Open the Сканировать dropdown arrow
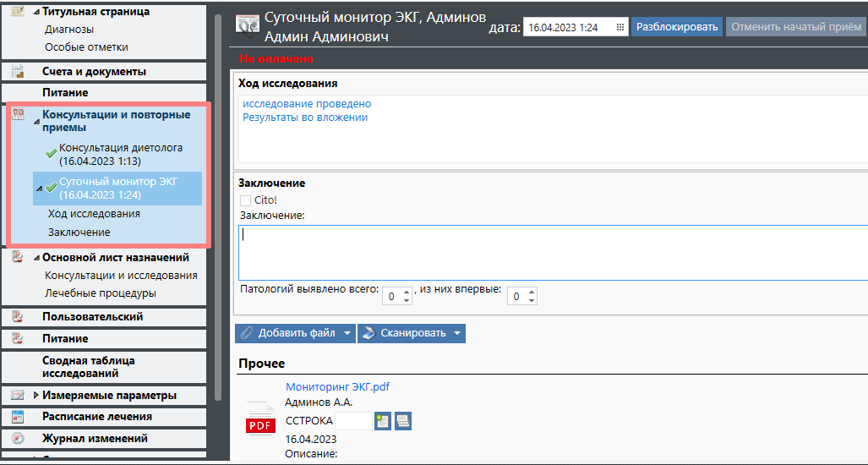 coord(456,333)
